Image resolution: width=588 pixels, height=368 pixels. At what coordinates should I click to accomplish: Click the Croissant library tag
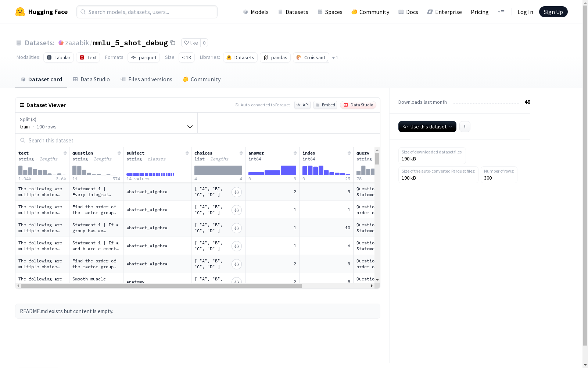click(x=311, y=57)
